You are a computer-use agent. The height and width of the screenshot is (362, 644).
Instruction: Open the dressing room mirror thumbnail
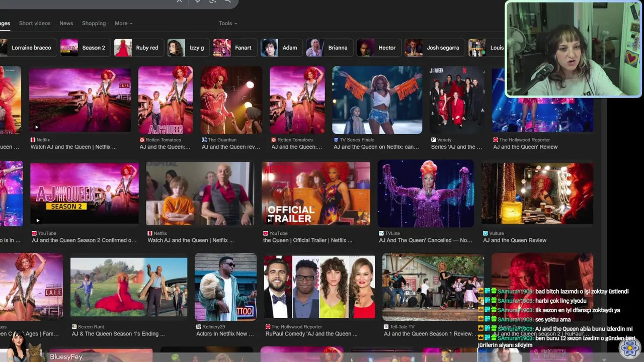coord(537,194)
